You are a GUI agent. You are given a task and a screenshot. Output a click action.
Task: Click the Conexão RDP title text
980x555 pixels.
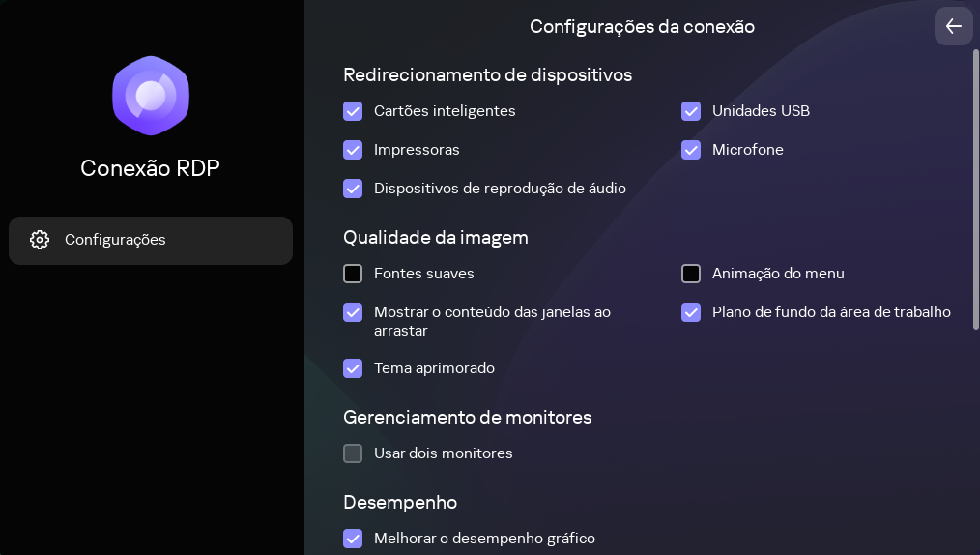(x=150, y=168)
